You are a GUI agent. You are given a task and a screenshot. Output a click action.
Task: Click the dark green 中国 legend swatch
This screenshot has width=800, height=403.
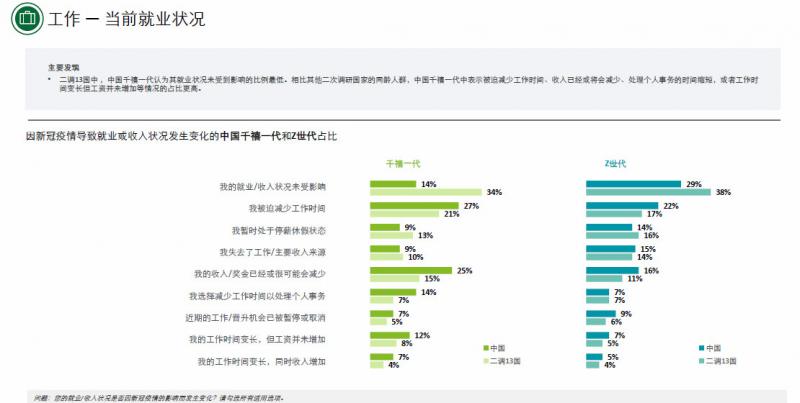tap(486, 348)
